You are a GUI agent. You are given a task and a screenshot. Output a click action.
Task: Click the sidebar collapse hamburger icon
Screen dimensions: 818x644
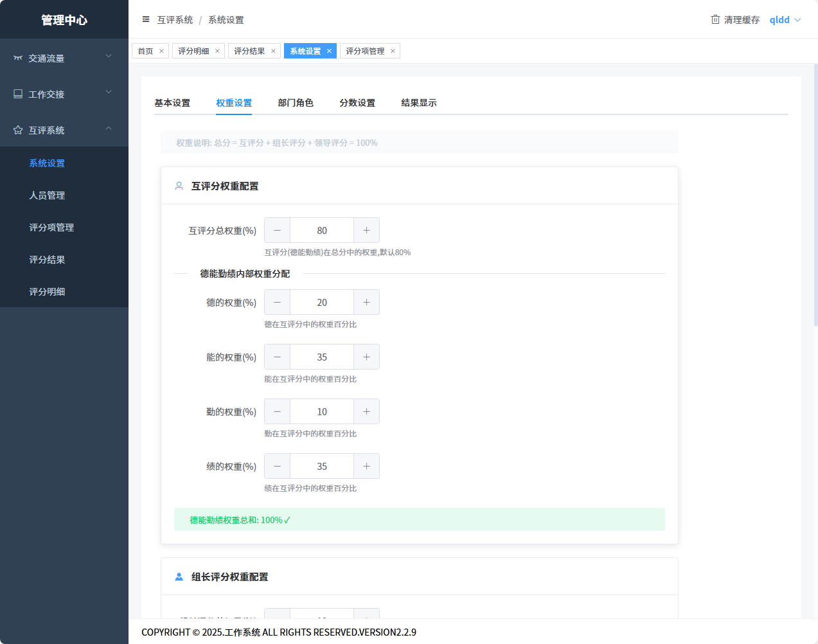click(146, 19)
